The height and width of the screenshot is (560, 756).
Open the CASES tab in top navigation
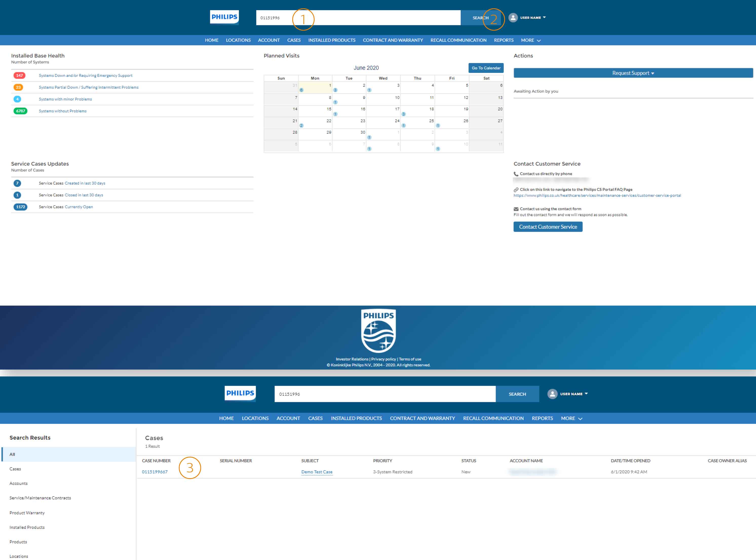294,40
